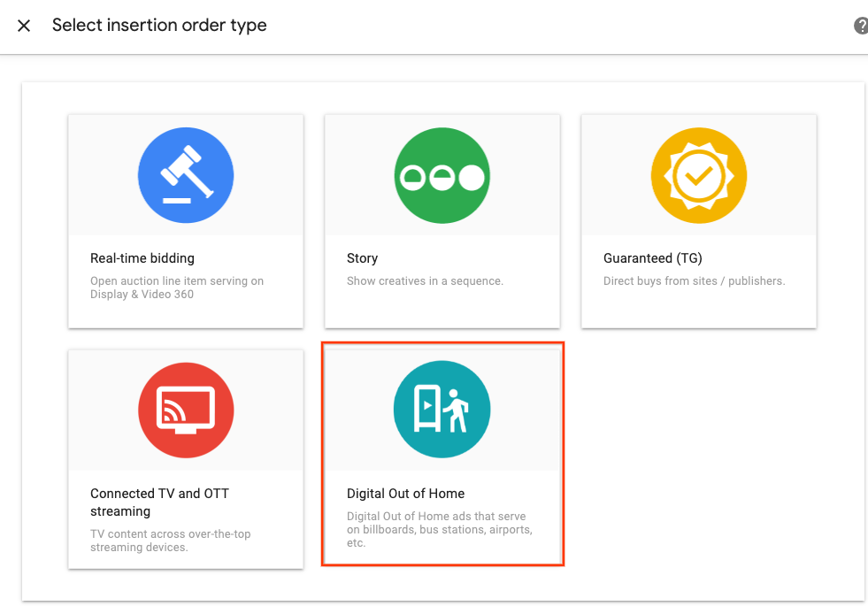This screenshot has width=868, height=606.
Task: Choose the Story insertion order card
Action: click(442, 220)
